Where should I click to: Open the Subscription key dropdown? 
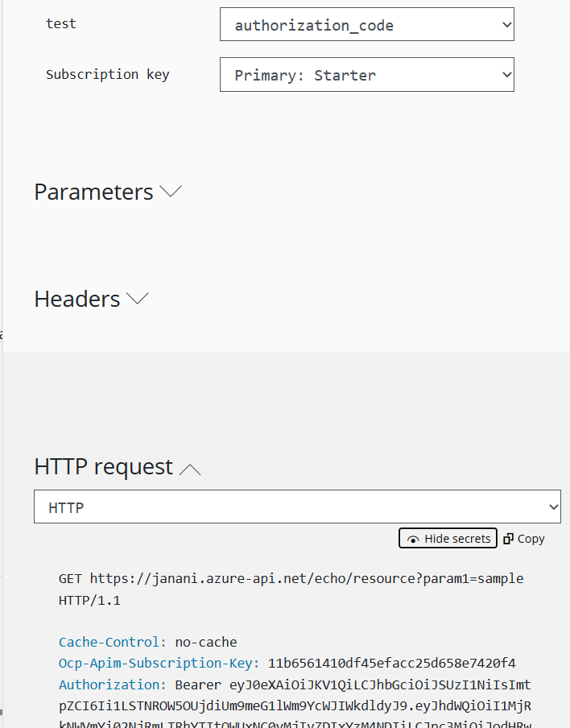[x=366, y=74]
